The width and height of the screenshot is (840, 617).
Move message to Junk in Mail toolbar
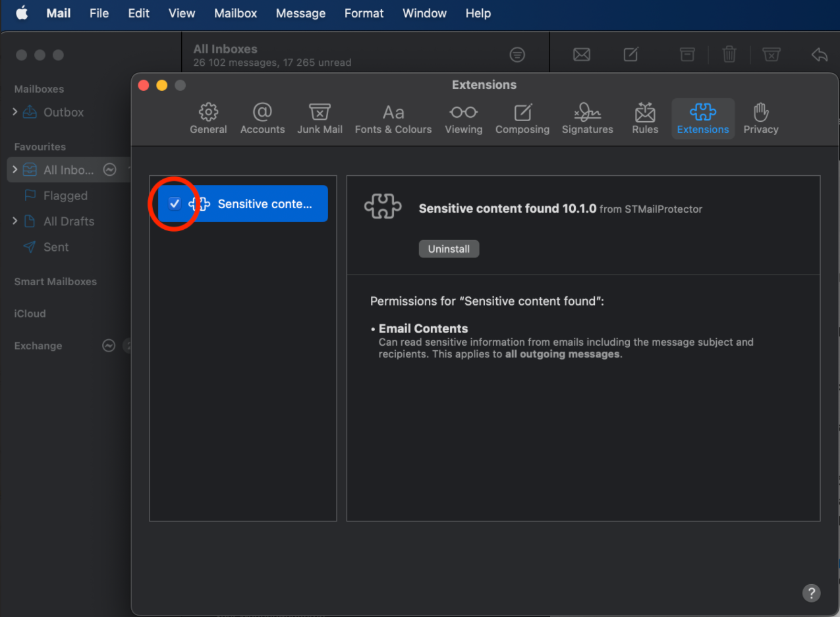click(771, 55)
